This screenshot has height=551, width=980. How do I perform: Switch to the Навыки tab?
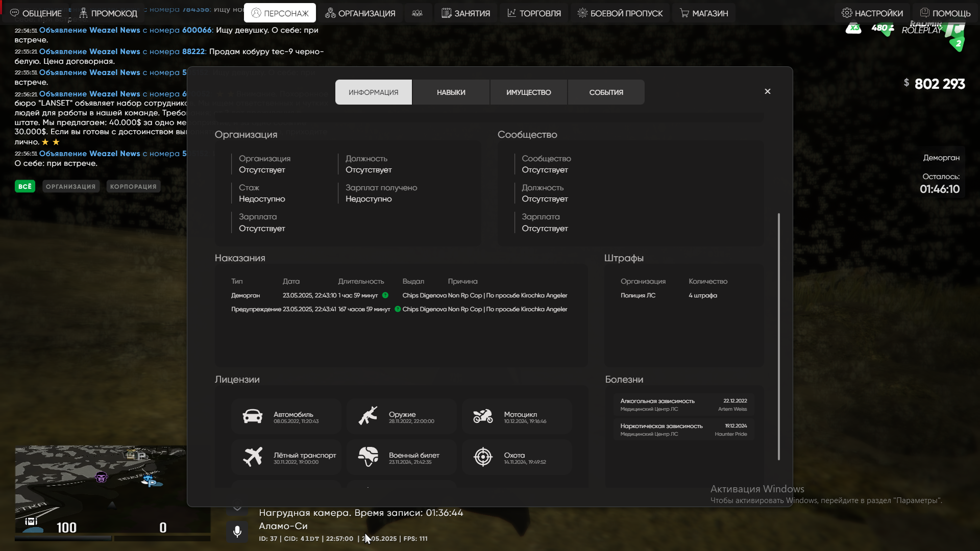pyautogui.click(x=451, y=92)
